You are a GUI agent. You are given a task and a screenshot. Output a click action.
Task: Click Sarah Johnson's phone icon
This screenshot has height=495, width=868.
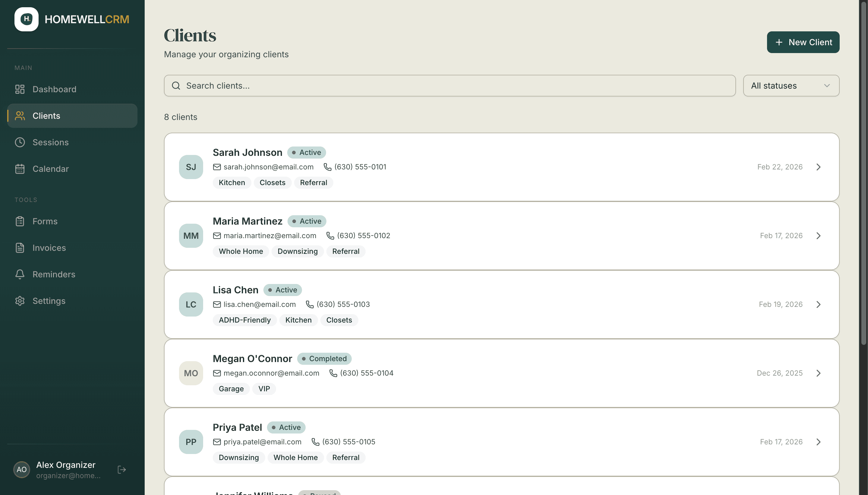coord(327,167)
